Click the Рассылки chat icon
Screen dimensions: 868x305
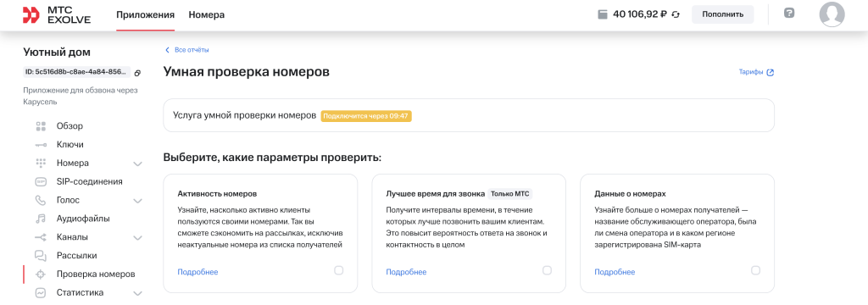[x=41, y=256]
